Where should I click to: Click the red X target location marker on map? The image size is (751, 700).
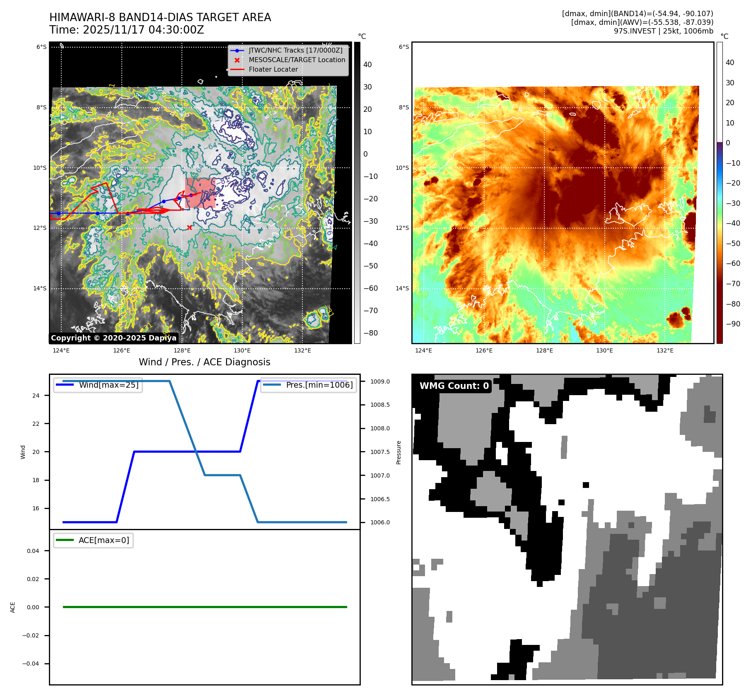pos(189,227)
